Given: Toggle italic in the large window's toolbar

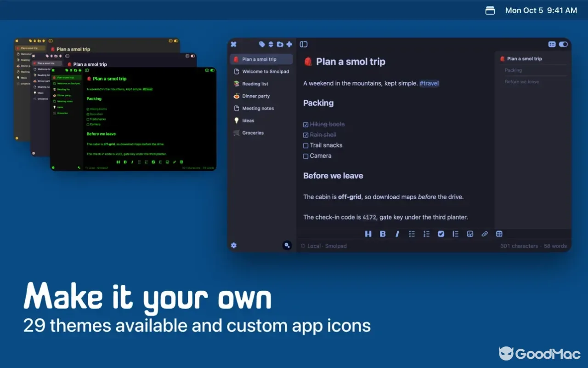Looking at the screenshot, I should click(397, 234).
